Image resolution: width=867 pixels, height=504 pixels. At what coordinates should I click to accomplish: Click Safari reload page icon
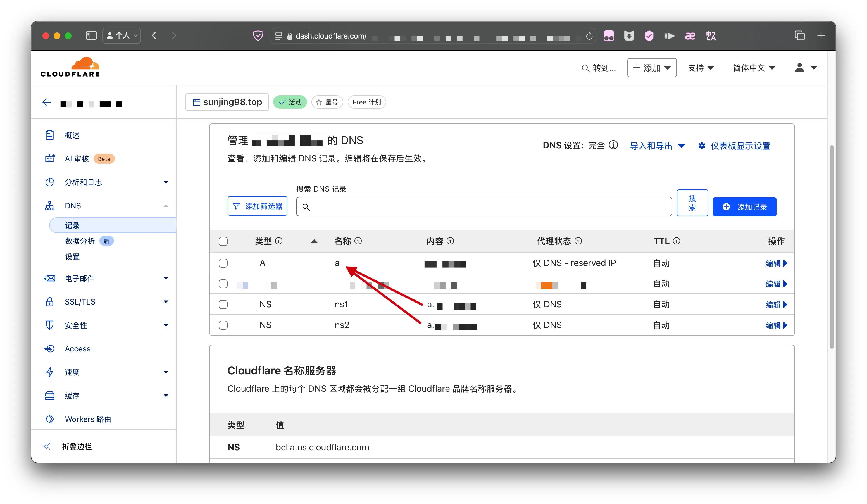point(589,36)
